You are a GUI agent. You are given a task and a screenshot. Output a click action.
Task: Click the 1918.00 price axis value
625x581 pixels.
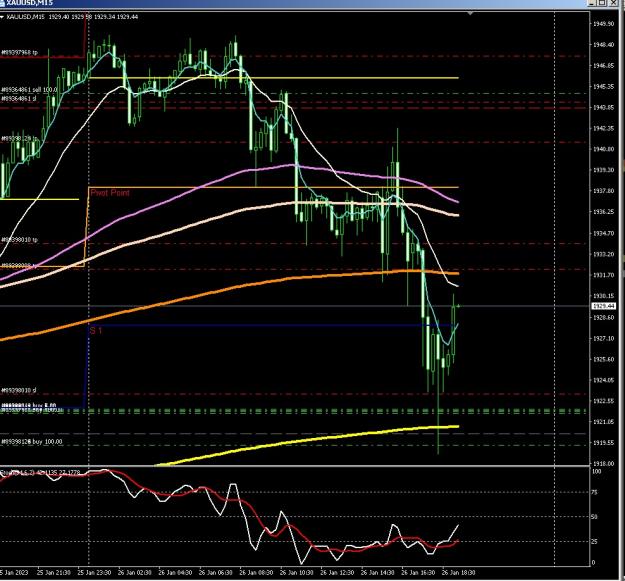pos(603,464)
